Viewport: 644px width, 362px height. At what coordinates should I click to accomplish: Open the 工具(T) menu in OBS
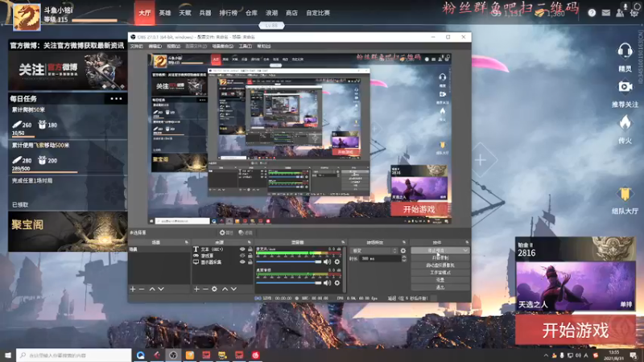tap(246, 47)
